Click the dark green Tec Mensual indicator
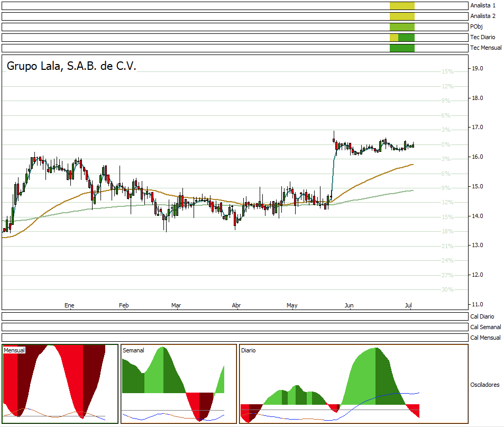 point(402,48)
